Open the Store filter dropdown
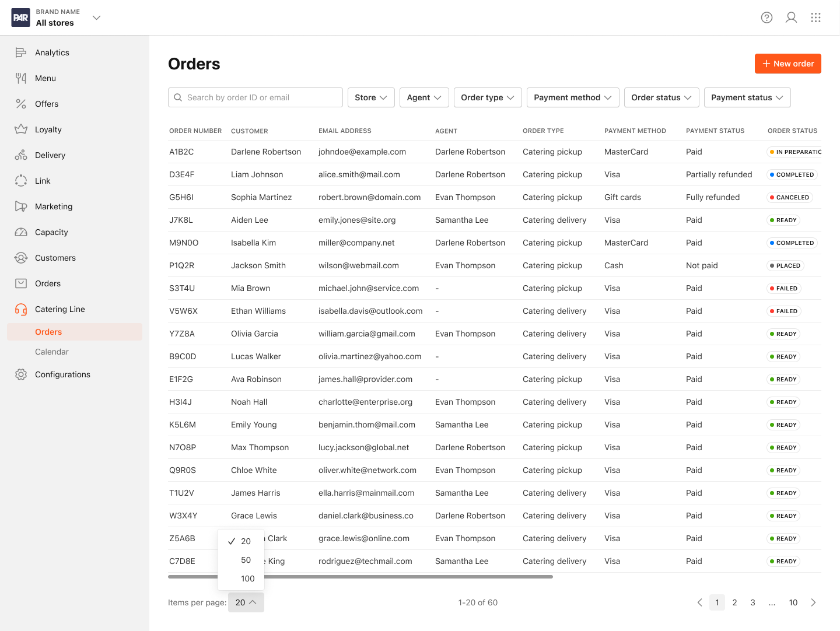 coord(371,97)
